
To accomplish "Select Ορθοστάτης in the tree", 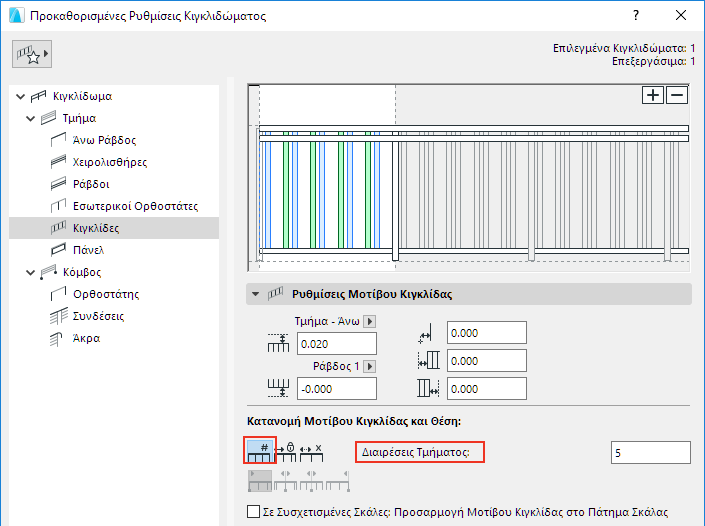I will coord(106,294).
